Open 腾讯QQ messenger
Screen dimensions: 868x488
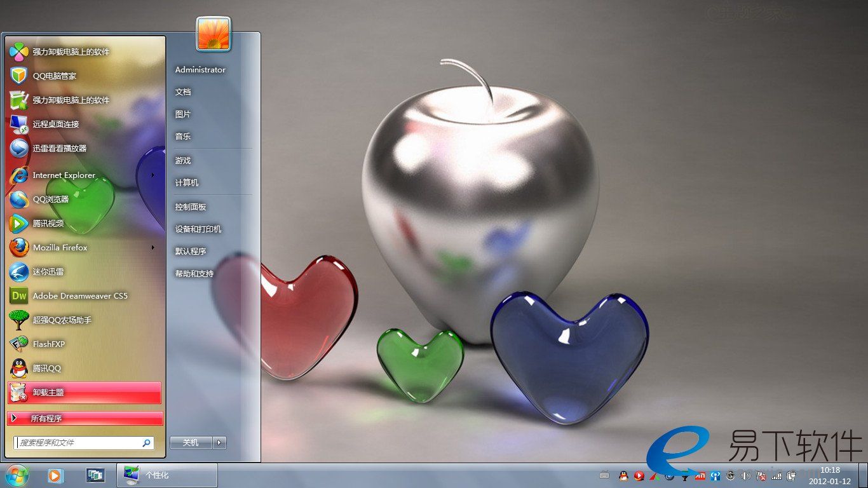84,368
